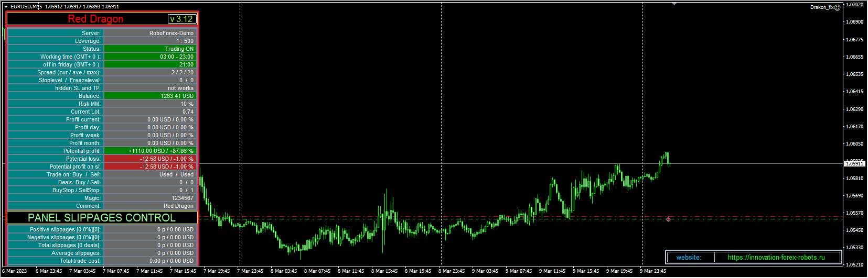Click the v 3.12 version badge
Viewport: 868px width, 278px height.
[181, 19]
